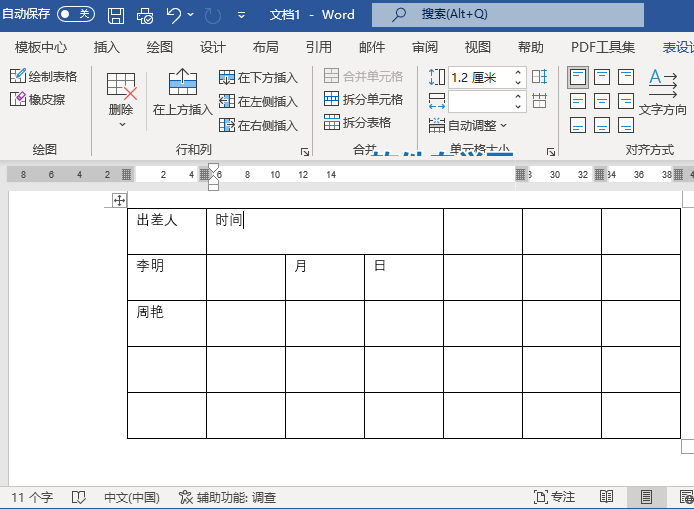Toggle the AutoSave switch
Screen dimensions: 694x509
[x=76, y=14]
